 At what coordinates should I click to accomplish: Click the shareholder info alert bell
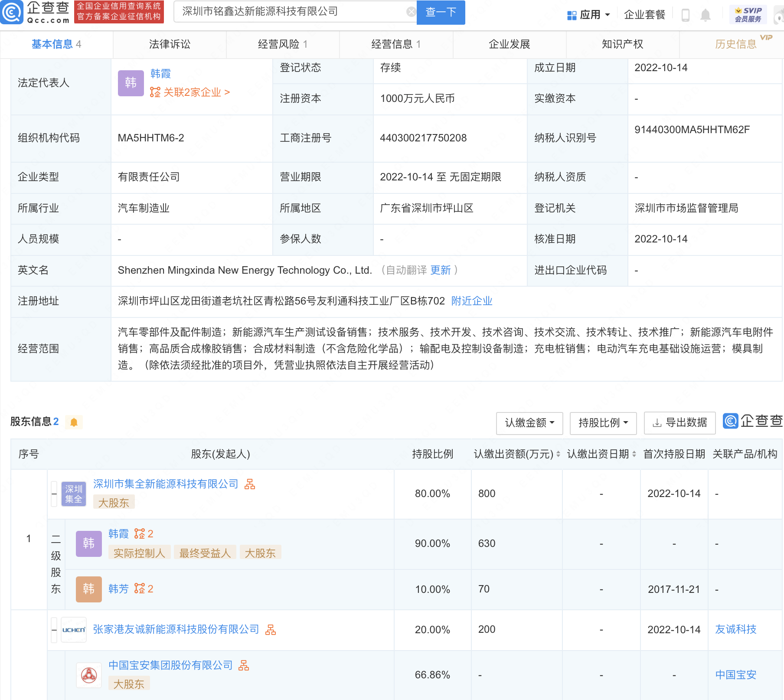[x=74, y=422]
